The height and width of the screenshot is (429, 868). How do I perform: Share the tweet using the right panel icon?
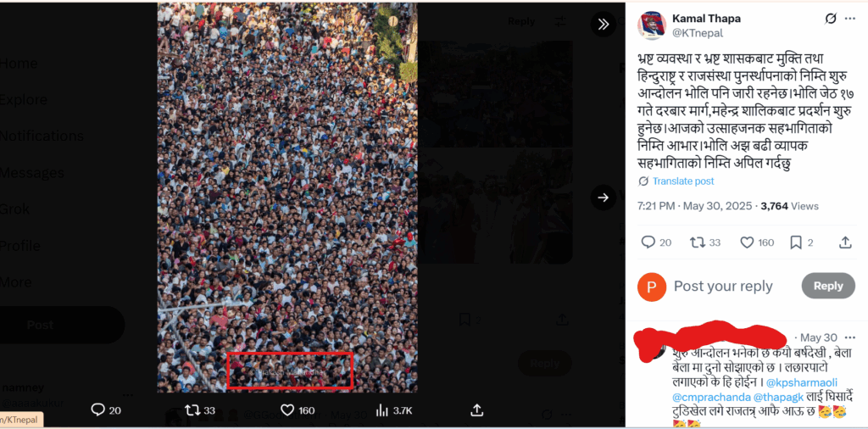click(845, 242)
